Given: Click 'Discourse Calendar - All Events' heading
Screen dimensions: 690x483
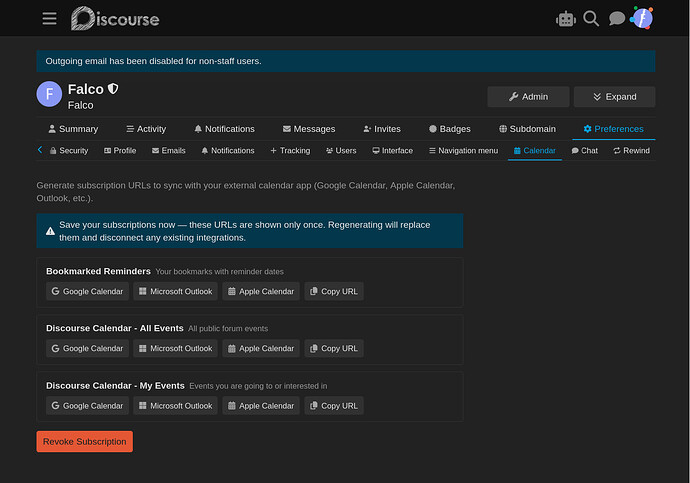Looking at the screenshot, I should pos(114,328).
